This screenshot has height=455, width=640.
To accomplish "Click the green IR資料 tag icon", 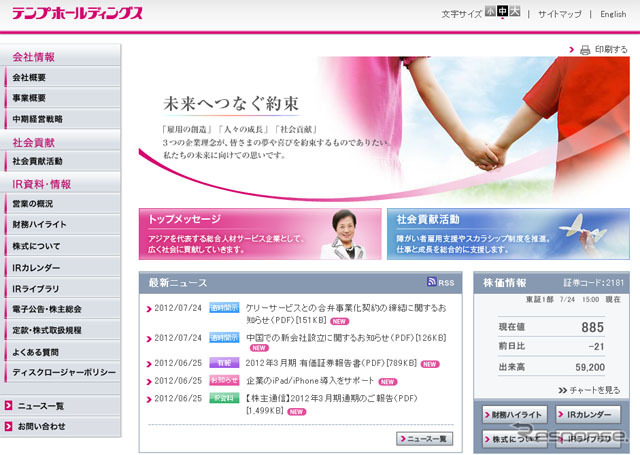I will point(224,398).
